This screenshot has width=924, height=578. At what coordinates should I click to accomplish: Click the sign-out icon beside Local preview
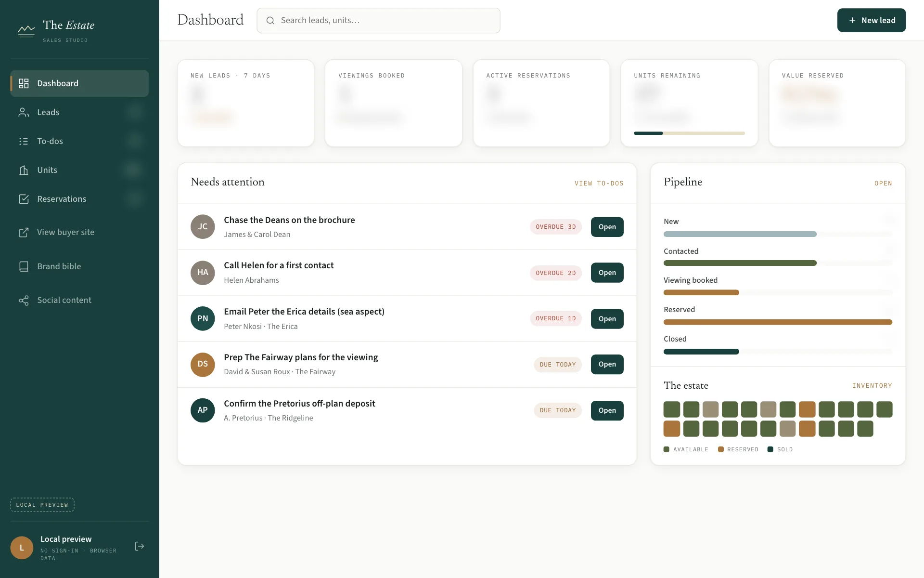pyautogui.click(x=140, y=546)
